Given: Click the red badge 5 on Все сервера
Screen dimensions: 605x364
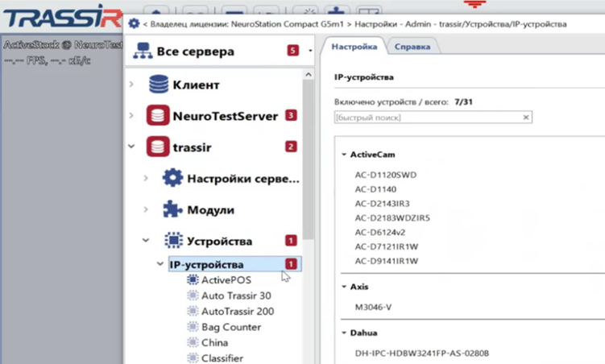Looking at the screenshot, I should (293, 51).
